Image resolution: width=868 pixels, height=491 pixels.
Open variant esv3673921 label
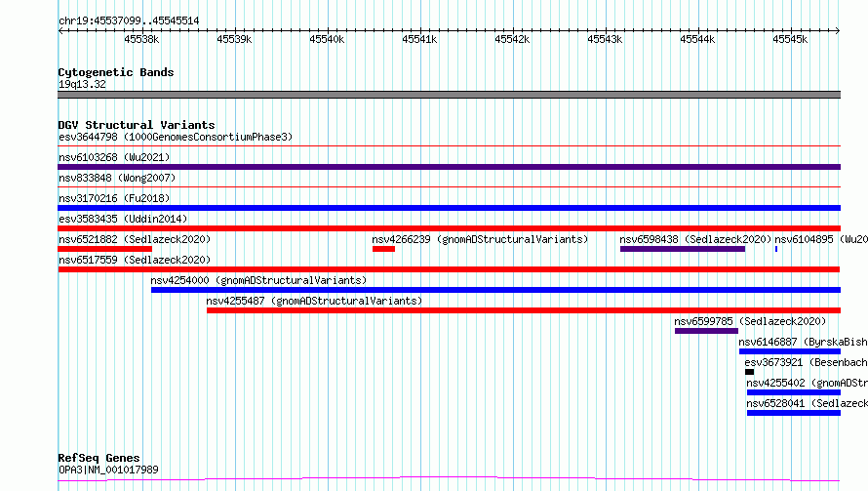pos(806,362)
